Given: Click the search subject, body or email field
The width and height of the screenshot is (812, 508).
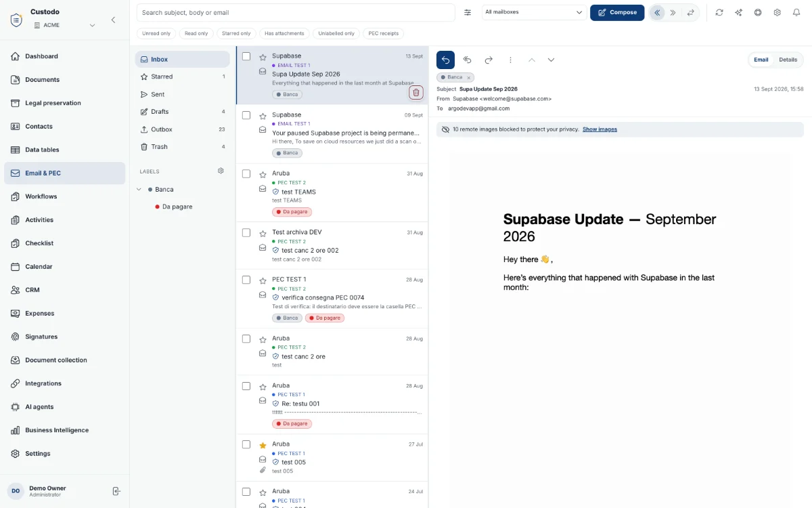Looking at the screenshot, I should [296, 12].
